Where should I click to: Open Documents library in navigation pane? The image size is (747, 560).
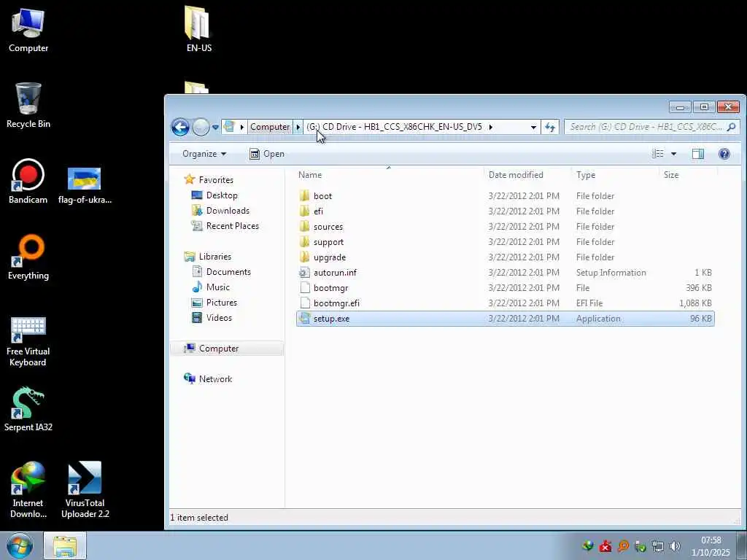(228, 271)
